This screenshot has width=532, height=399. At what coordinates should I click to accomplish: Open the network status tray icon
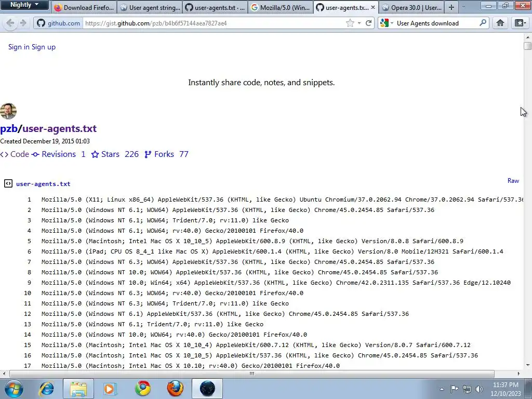pos(467,389)
